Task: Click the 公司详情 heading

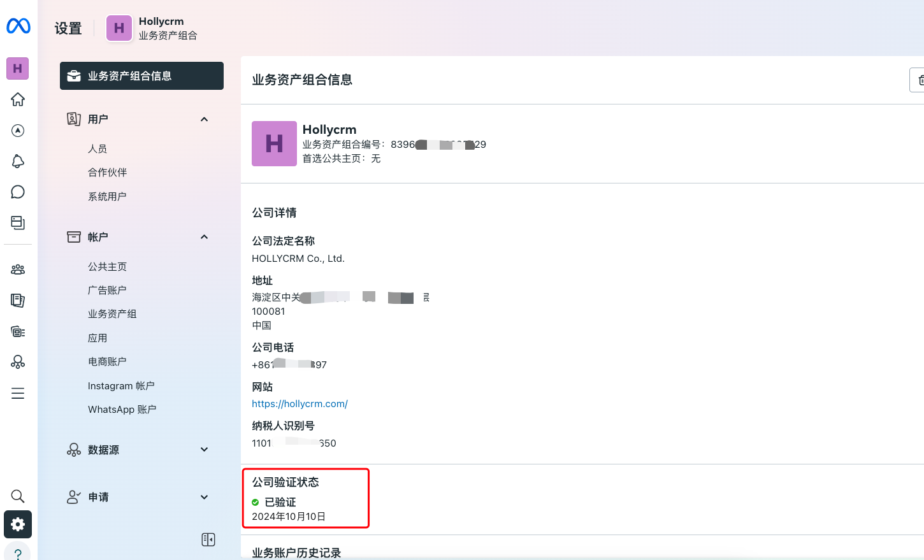Action: (274, 213)
